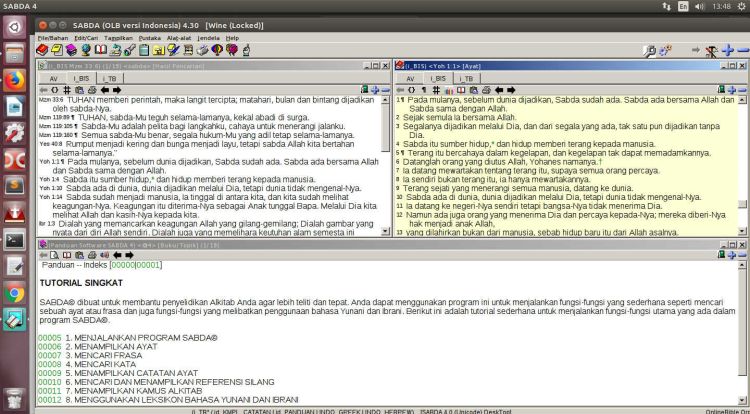The image size is (750, 414).
Task: Click the pink brain icon in main toolbar
Action: coord(232,50)
